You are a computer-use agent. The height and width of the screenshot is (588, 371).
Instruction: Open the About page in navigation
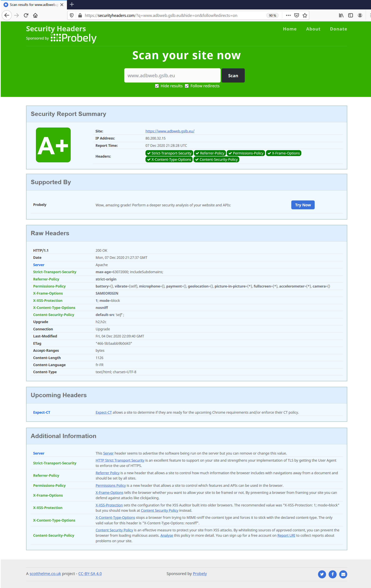click(313, 29)
